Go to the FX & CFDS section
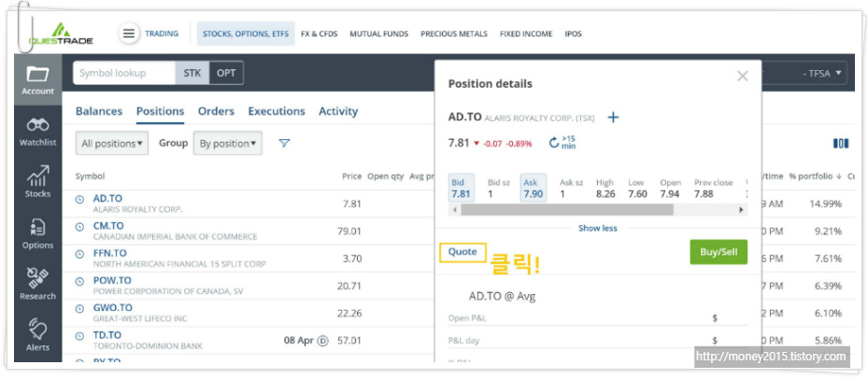This screenshot has height=379, width=868. (x=319, y=34)
